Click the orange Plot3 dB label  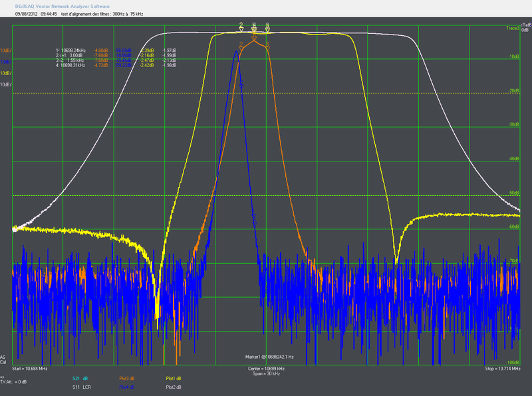tap(127, 378)
